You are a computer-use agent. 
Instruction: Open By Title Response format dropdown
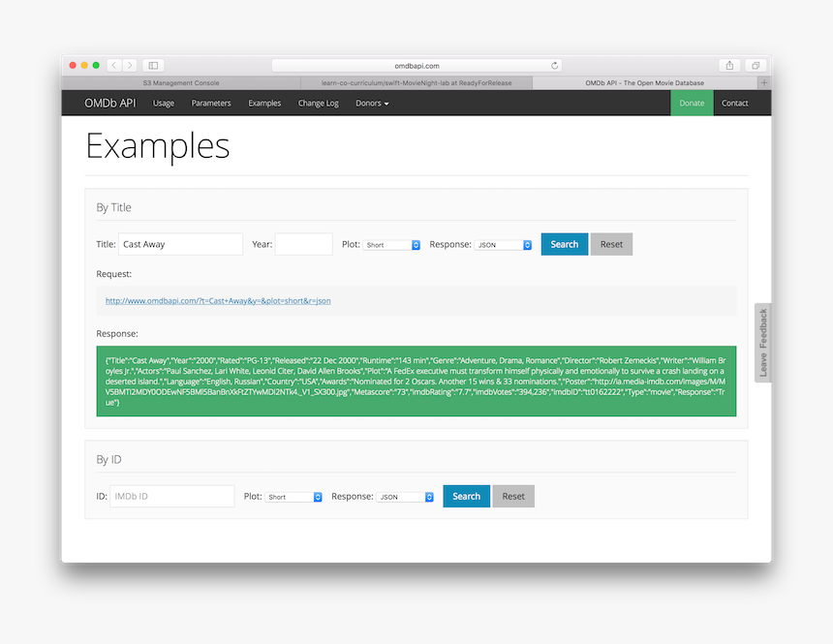point(503,245)
